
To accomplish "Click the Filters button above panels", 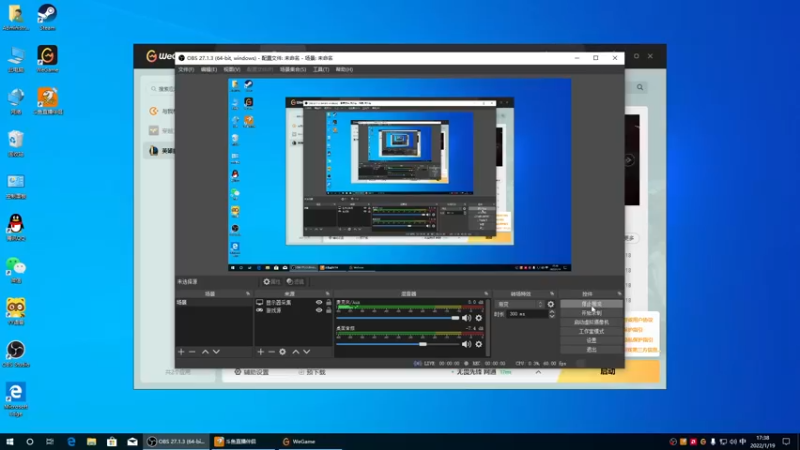I will click(x=295, y=282).
